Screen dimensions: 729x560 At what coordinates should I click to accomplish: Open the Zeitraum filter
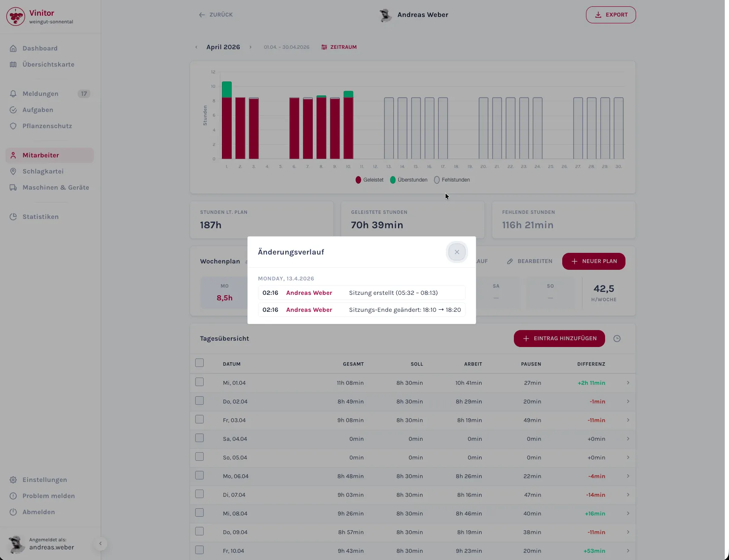tap(339, 47)
